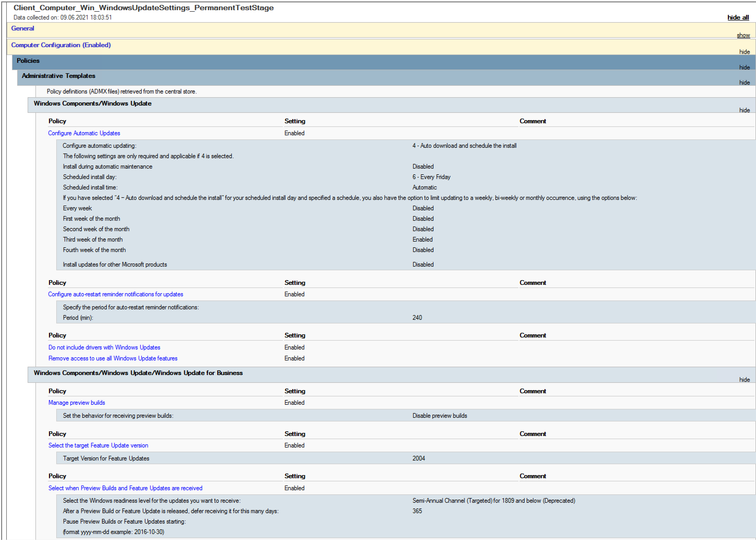Open the General heading link
This screenshot has width=756, height=540.
(x=23, y=28)
